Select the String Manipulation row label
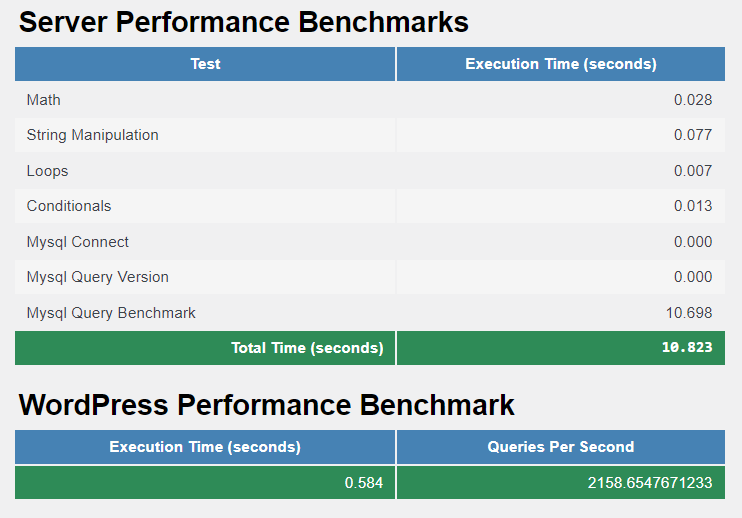The image size is (742, 518). tap(92, 135)
